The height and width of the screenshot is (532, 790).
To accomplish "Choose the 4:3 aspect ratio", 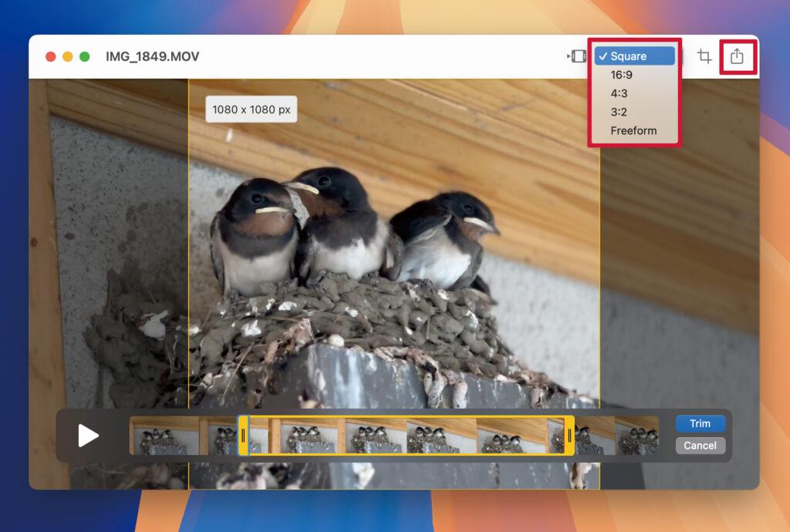I will tap(634, 93).
